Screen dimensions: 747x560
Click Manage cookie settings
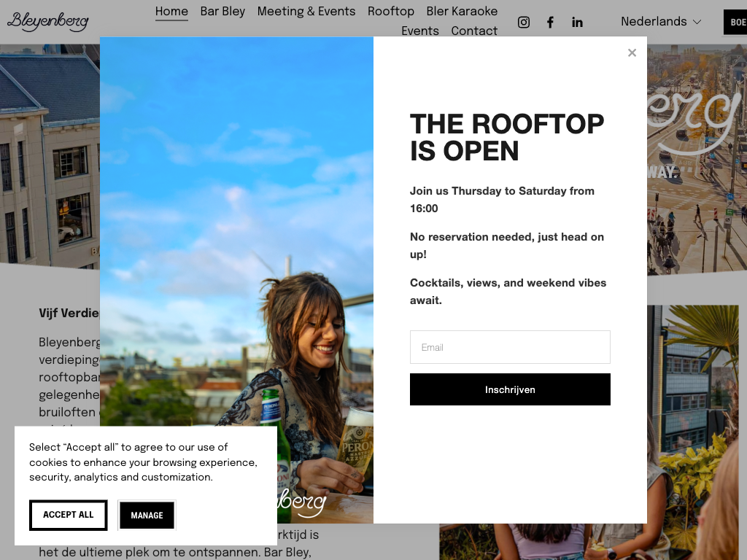tap(147, 516)
